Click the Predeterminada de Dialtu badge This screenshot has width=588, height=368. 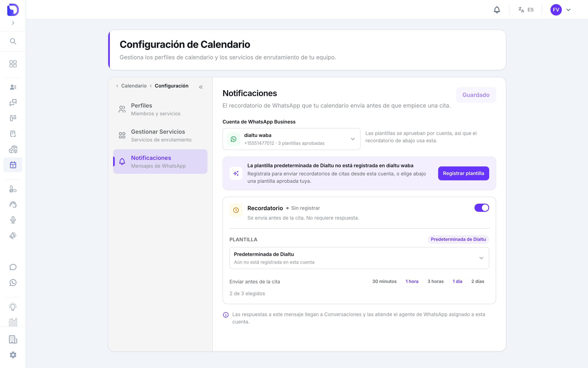click(458, 239)
